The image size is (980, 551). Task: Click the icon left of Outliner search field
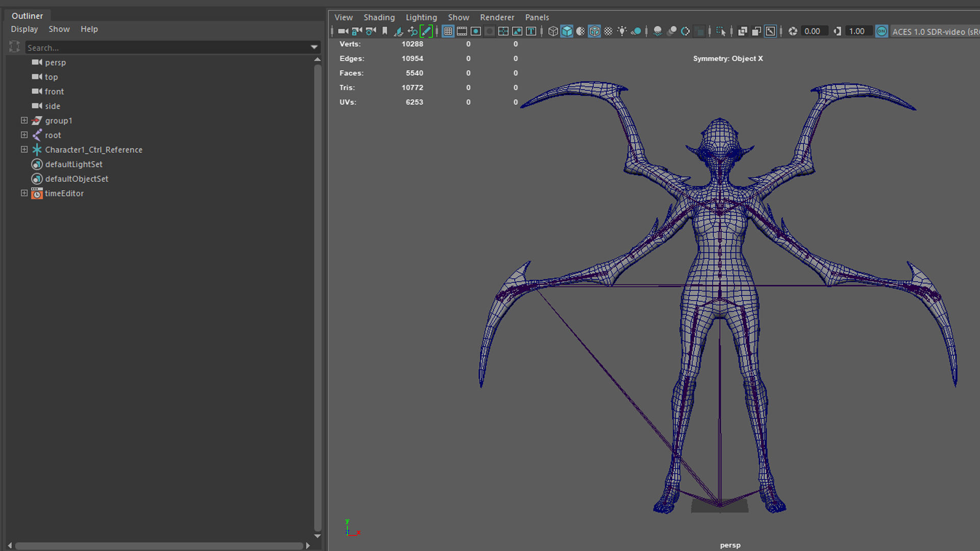click(x=14, y=47)
